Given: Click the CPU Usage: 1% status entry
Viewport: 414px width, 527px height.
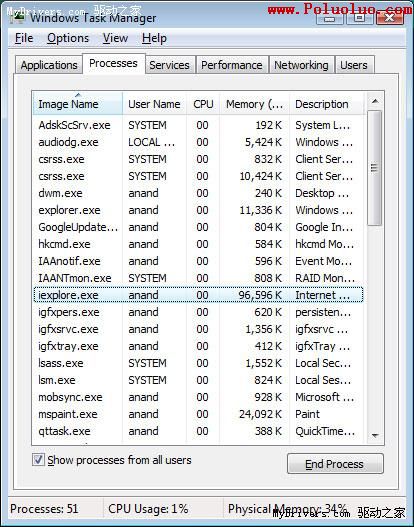Looking at the screenshot, I should pyautogui.click(x=148, y=509).
